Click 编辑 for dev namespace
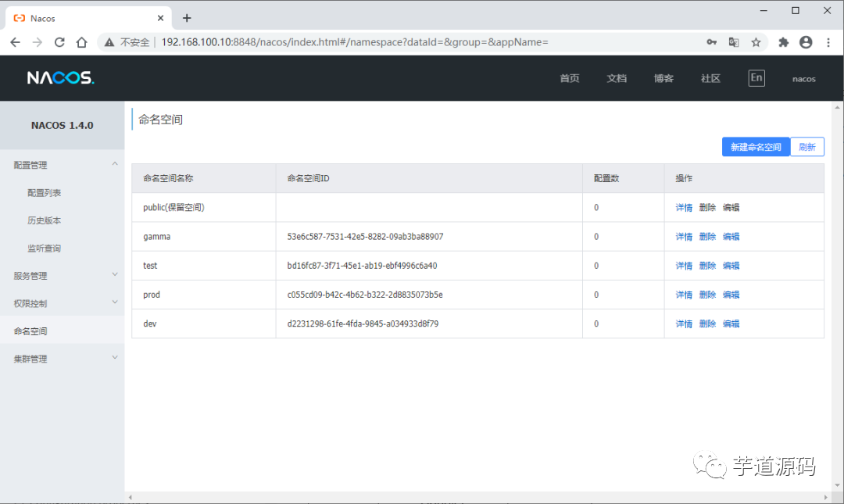 click(x=731, y=323)
